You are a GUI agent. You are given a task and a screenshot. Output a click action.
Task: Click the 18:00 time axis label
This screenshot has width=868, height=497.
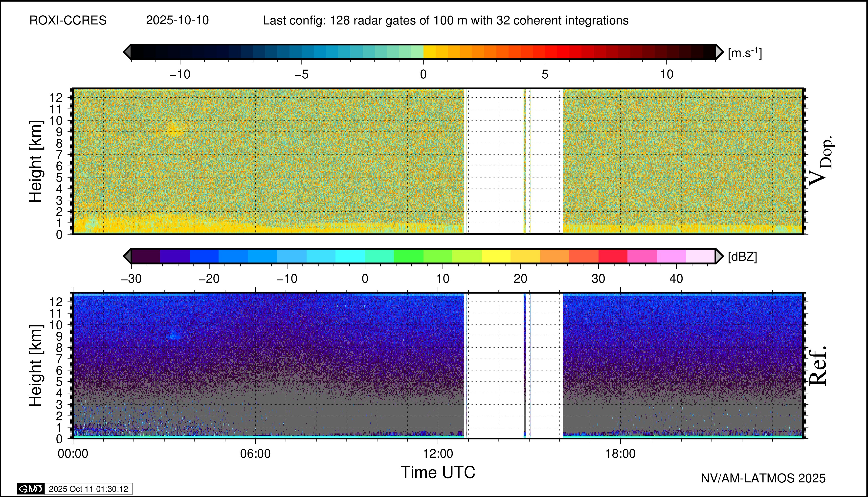tap(620, 454)
